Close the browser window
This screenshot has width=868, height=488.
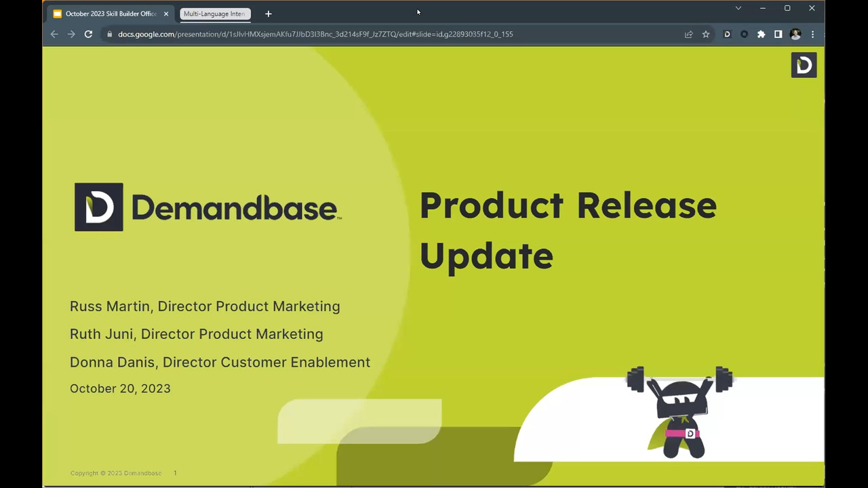coord(812,8)
